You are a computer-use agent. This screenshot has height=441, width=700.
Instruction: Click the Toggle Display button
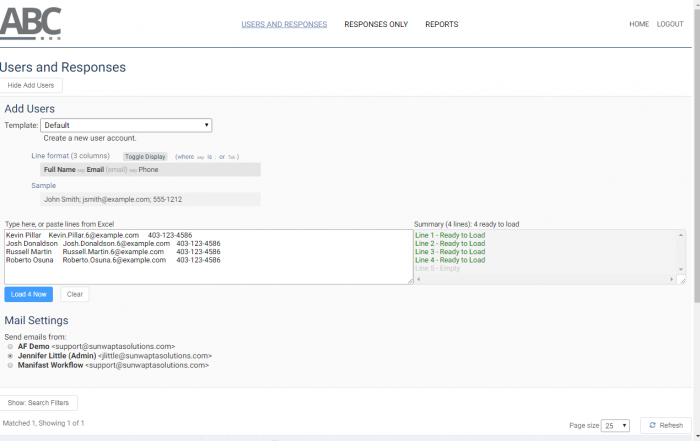(x=145, y=157)
